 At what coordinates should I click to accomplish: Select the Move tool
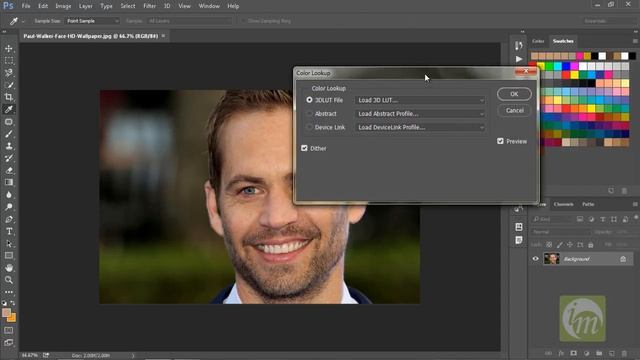point(9,49)
